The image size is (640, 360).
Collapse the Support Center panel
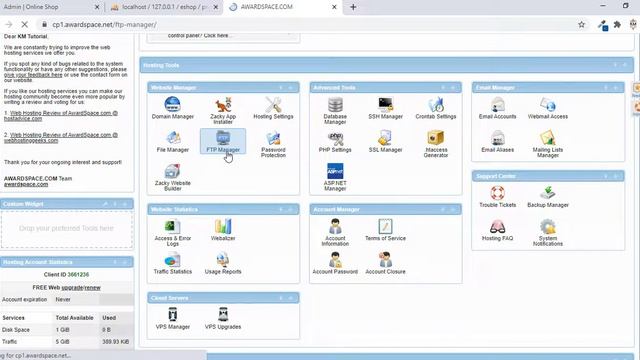(606, 176)
